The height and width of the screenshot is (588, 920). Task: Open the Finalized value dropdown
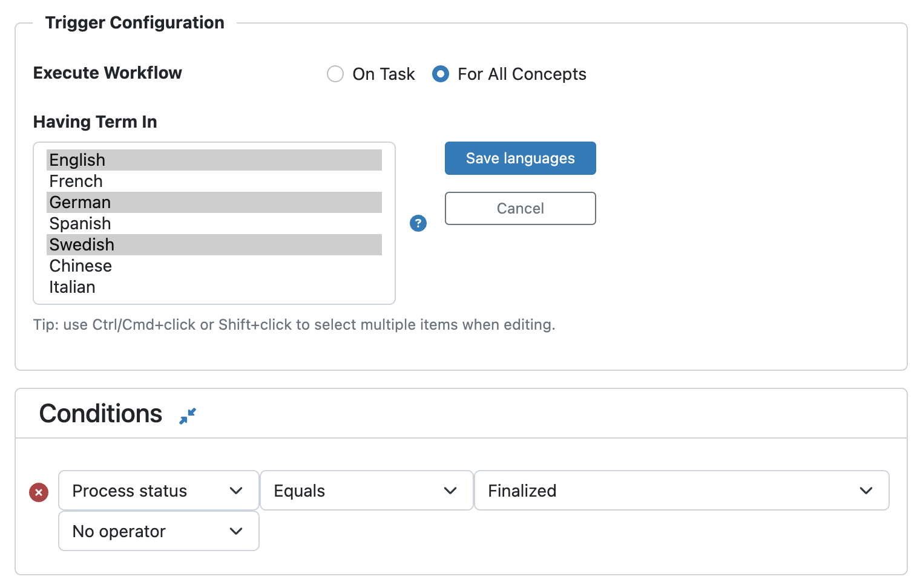tap(682, 491)
